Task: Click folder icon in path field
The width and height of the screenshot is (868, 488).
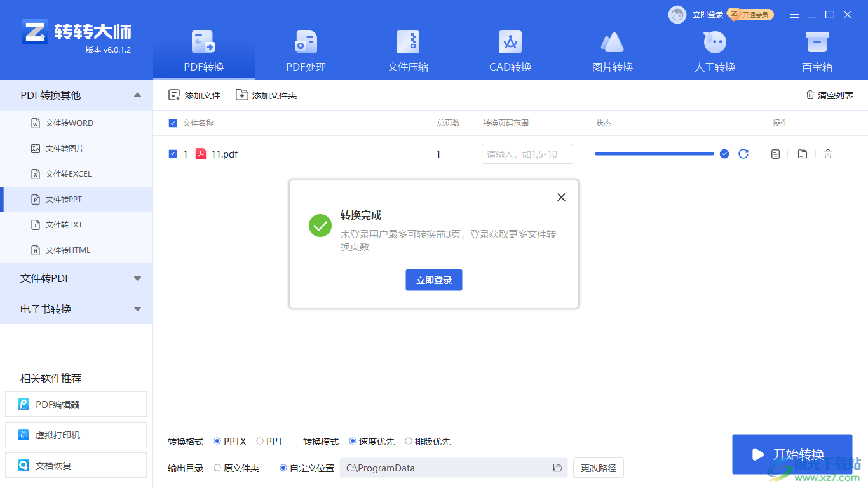Action: [x=558, y=468]
